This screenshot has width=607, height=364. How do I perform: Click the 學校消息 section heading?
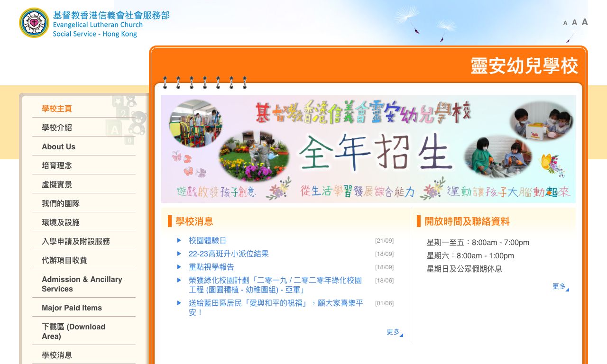point(194,221)
